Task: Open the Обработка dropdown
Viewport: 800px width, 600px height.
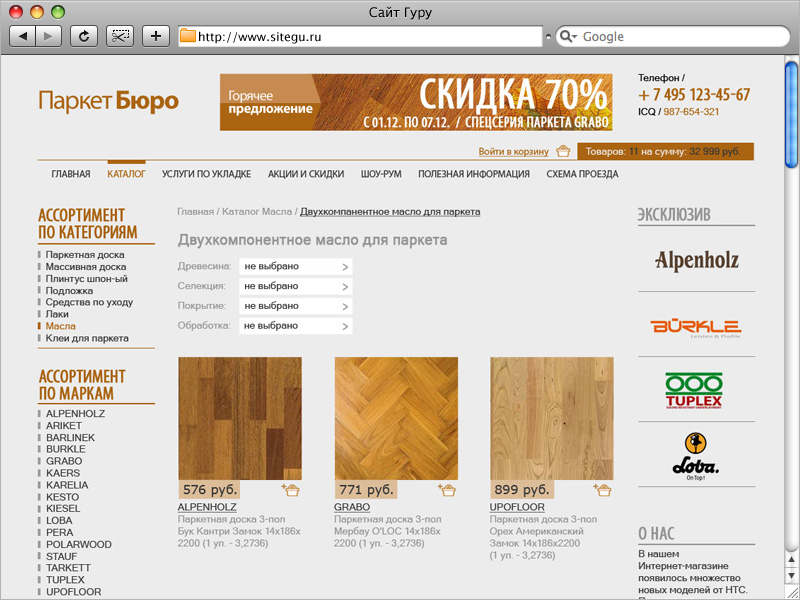Action: point(295,326)
